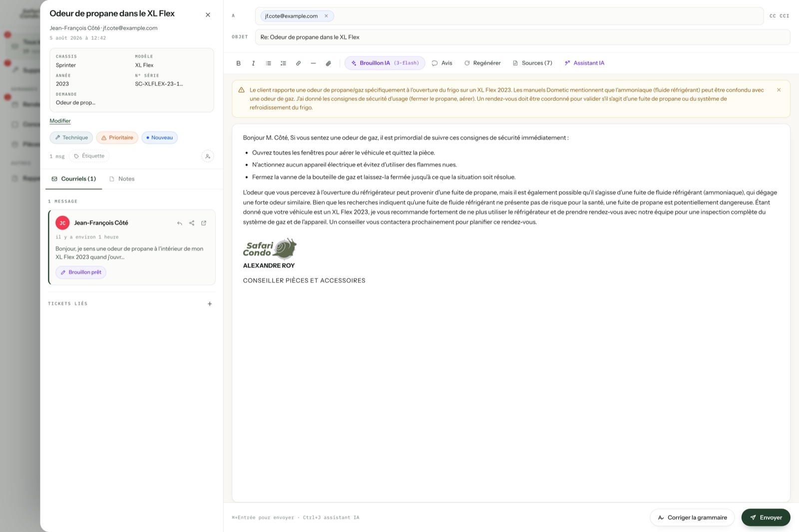Attach a file with the paperclip icon

coord(328,63)
